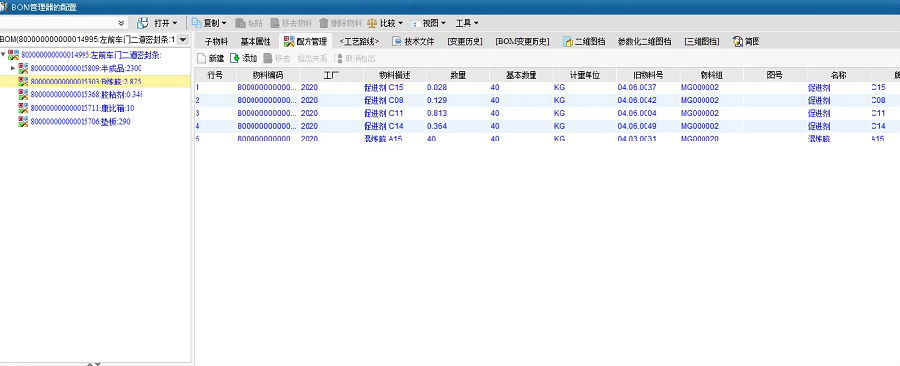Click the root BOM node icon

(14, 55)
